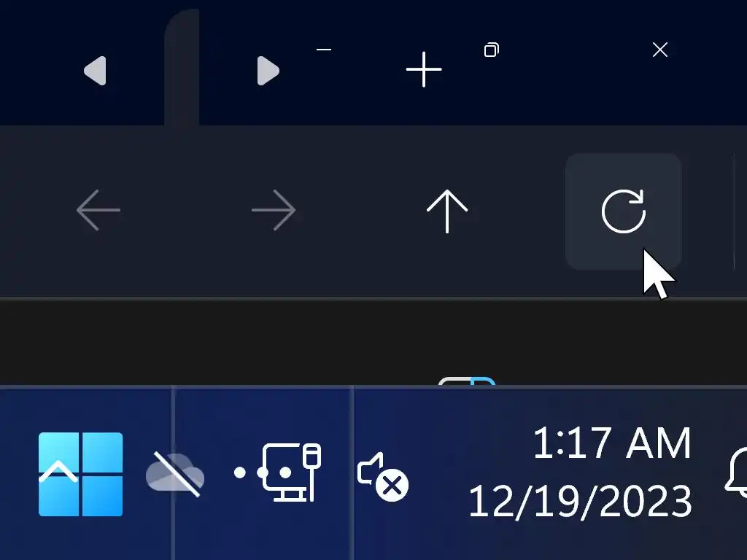The width and height of the screenshot is (747, 560).
Task: Select the narrow tab beside the scroll arrows
Action: point(182,67)
